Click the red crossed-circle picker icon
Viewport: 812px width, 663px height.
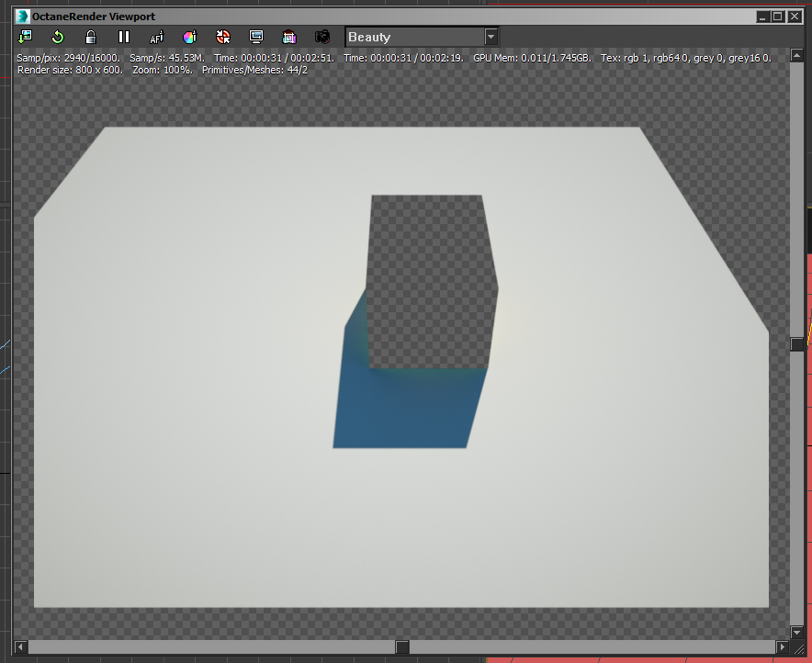click(222, 37)
